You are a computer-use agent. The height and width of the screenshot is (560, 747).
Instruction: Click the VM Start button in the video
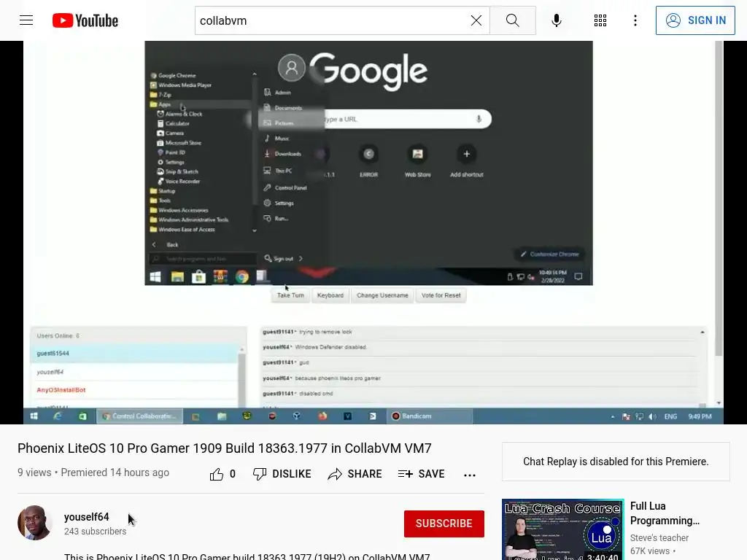pyautogui.click(x=155, y=276)
